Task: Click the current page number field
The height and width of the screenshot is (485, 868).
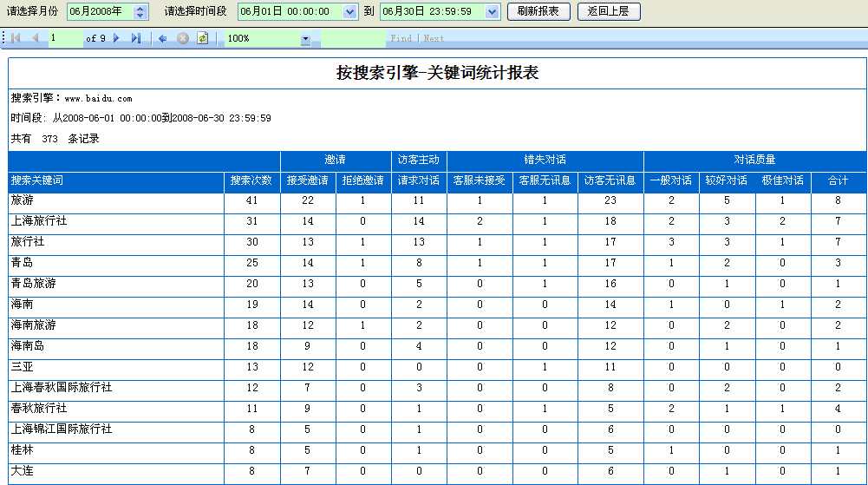Action: coord(64,38)
